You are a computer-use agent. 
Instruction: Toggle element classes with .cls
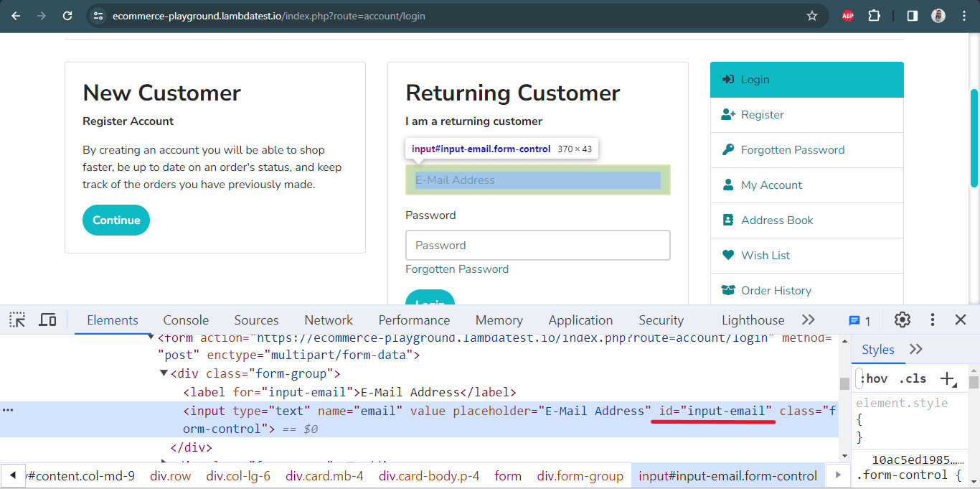point(913,378)
